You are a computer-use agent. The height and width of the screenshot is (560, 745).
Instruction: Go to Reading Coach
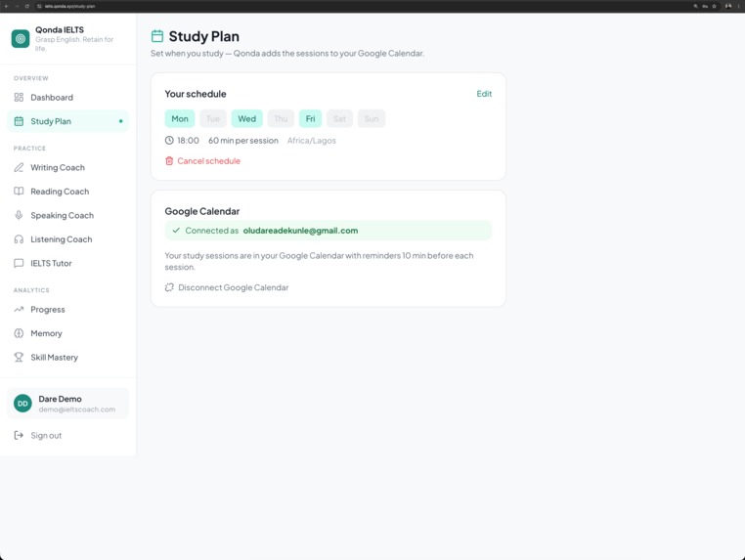(67, 191)
